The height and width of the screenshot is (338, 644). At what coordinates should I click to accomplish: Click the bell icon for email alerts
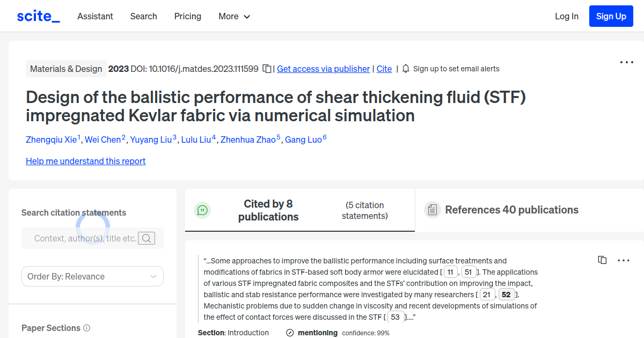tap(406, 69)
